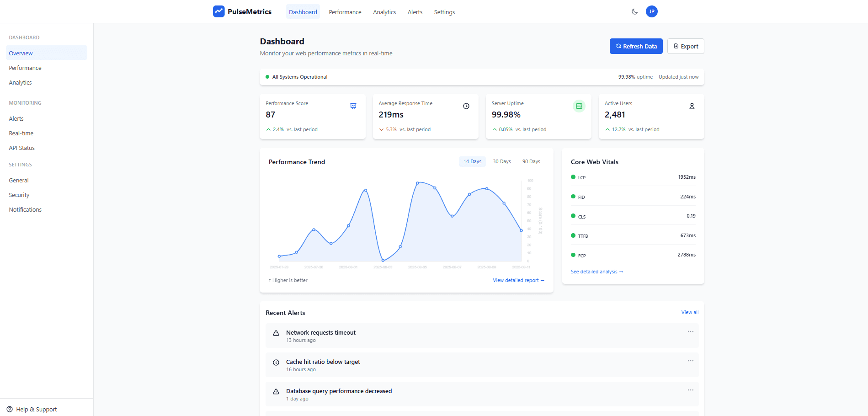Viewport: 868px width, 416px height.
Task: Open options menu for Network requests timeout
Action: coord(690,331)
